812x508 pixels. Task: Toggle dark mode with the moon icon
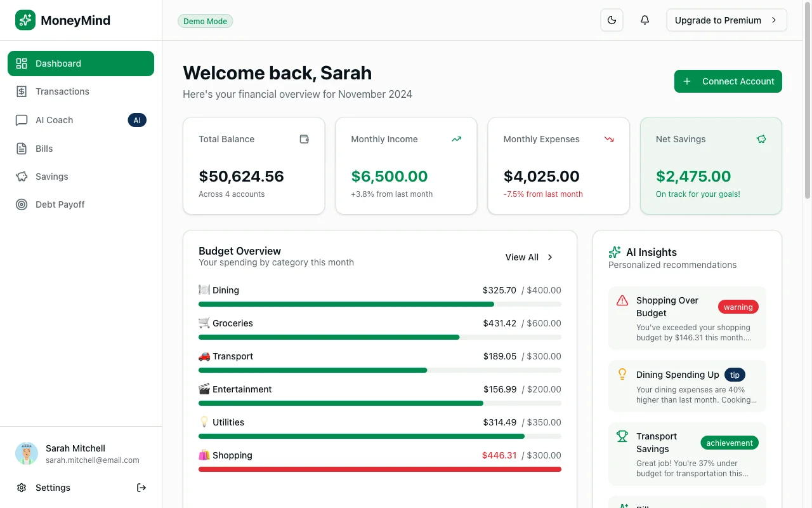(x=612, y=20)
